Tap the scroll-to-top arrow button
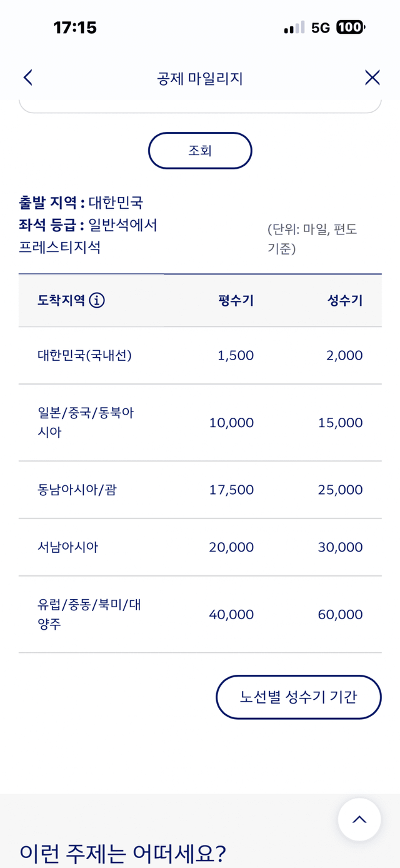 359,819
